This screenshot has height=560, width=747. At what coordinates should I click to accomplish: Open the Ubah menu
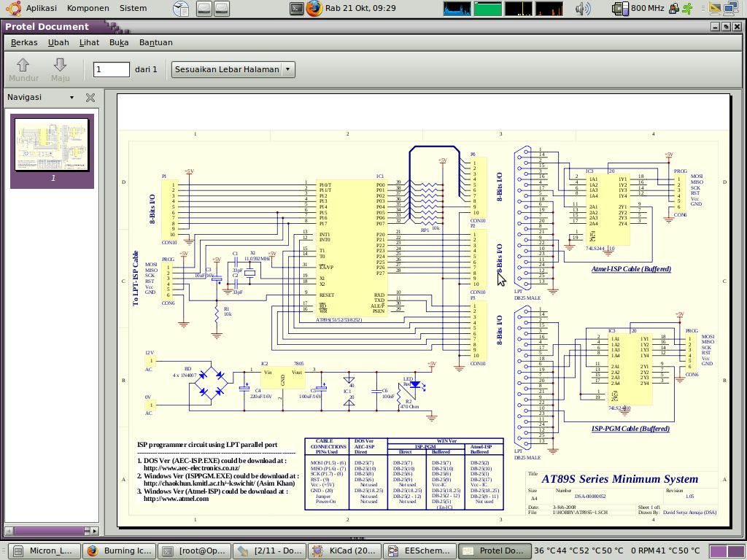pos(58,42)
